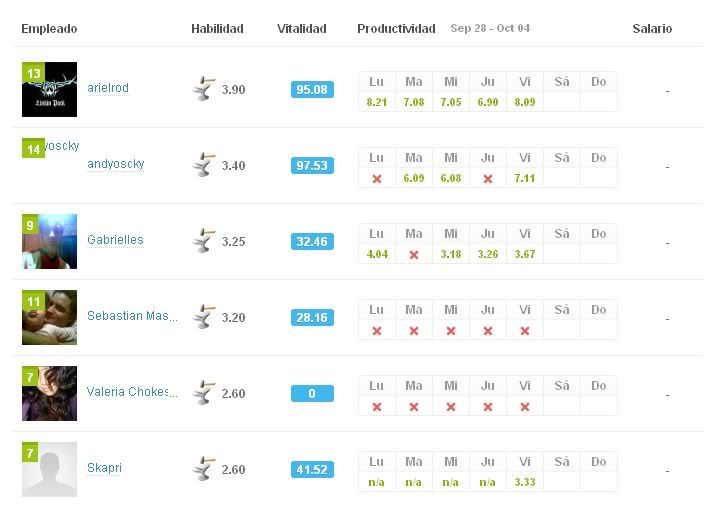Viewport: 719px width, 507px height.
Task: Click the Salario column header
Action: pyautogui.click(x=652, y=28)
